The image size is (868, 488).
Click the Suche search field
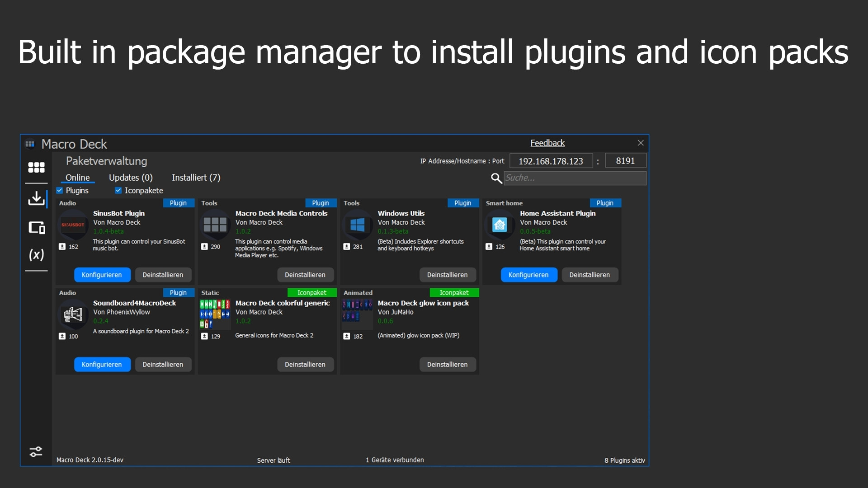click(x=575, y=178)
